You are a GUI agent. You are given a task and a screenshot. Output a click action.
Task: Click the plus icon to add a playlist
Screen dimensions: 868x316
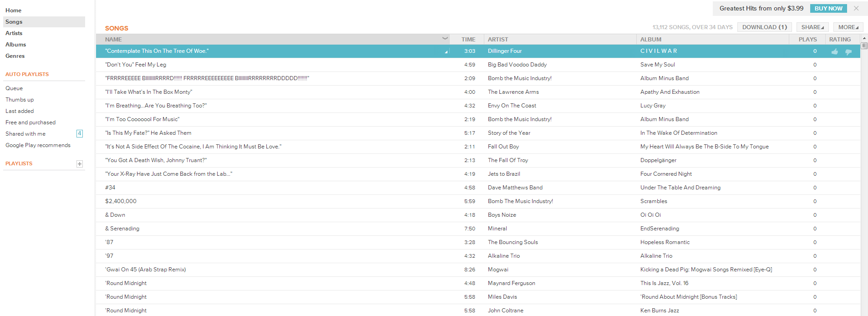80,164
